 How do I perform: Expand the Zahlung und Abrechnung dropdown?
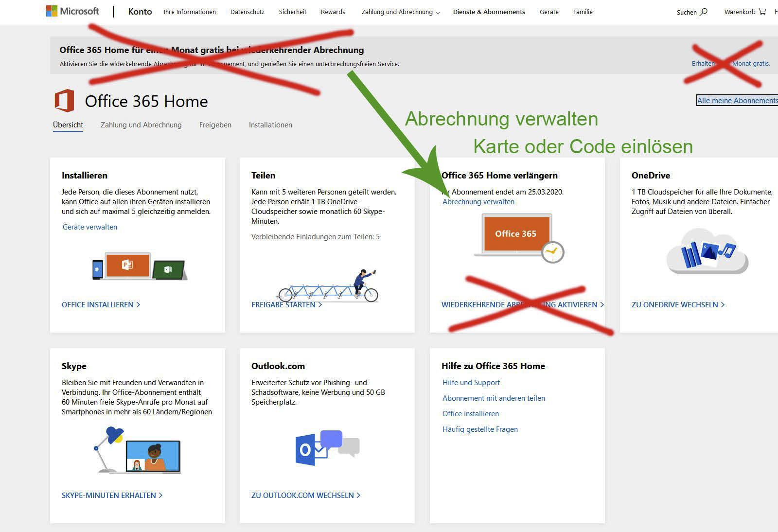tap(400, 12)
